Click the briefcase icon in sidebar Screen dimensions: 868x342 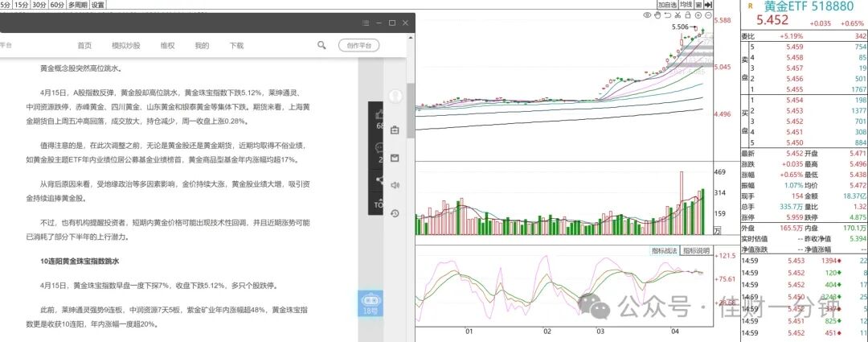coord(395,130)
